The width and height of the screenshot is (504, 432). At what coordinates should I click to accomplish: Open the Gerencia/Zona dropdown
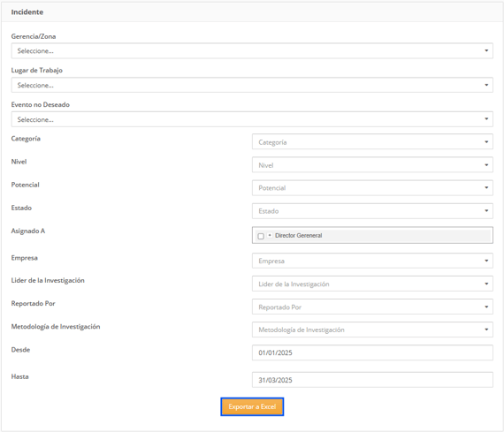pyautogui.click(x=252, y=50)
